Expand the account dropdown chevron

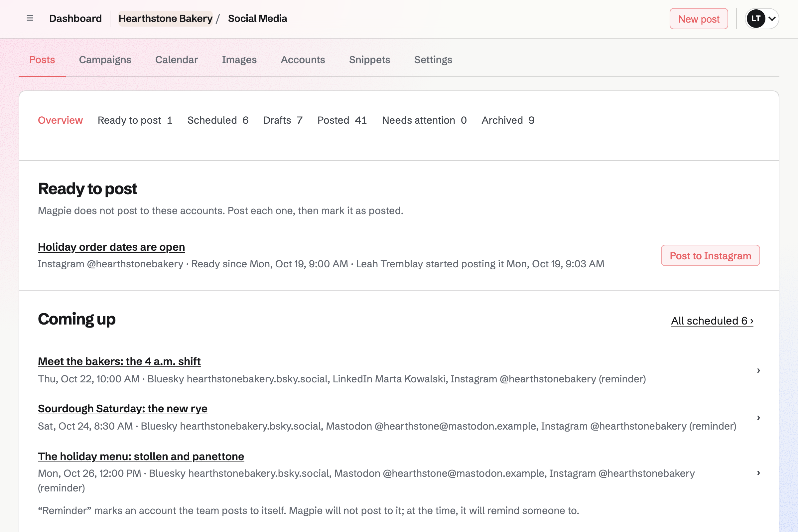click(772, 19)
